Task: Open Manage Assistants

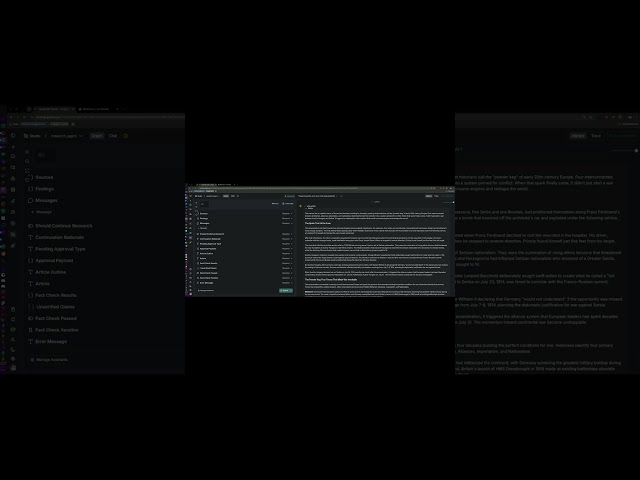Action: pyautogui.click(x=206, y=291)
